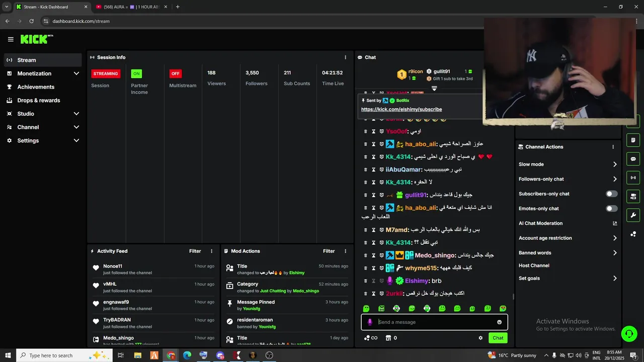
Task: Open chat settings gear next to Chat button
Action: (480, 338)
